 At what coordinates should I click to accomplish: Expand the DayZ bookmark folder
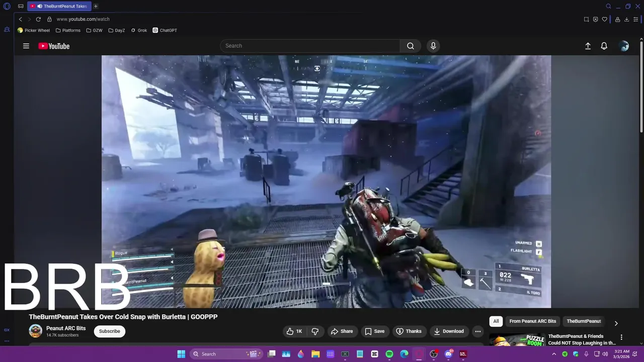[117, 30]
